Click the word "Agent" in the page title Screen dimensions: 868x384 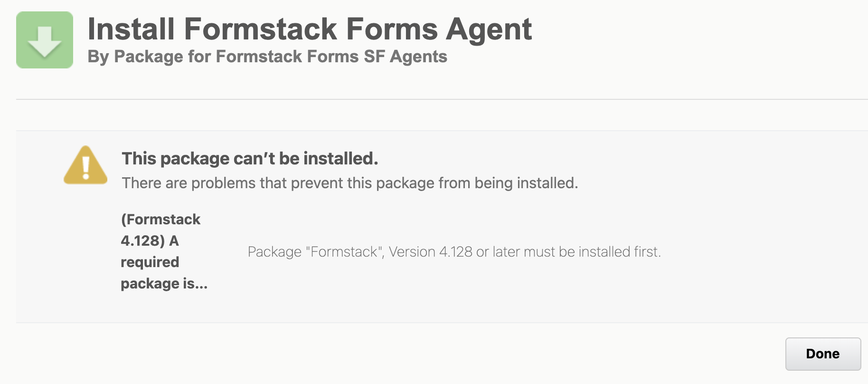489,29
